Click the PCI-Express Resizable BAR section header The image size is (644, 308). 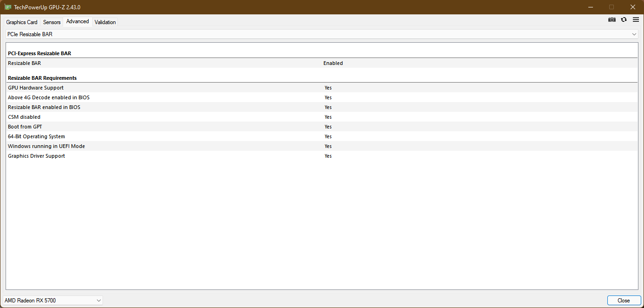(39, 53)
